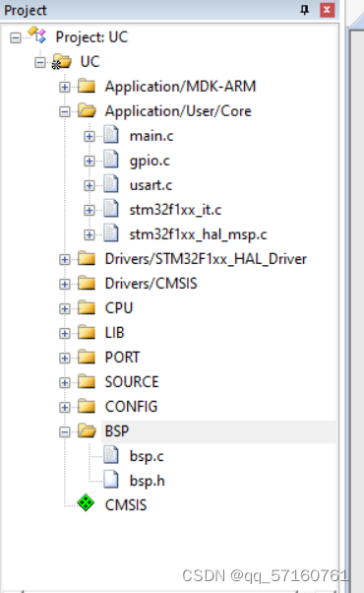Select the 'stm32f1xx_hal_msp.c' file name
The image size is (364, 593).
[x=199, y=234]
